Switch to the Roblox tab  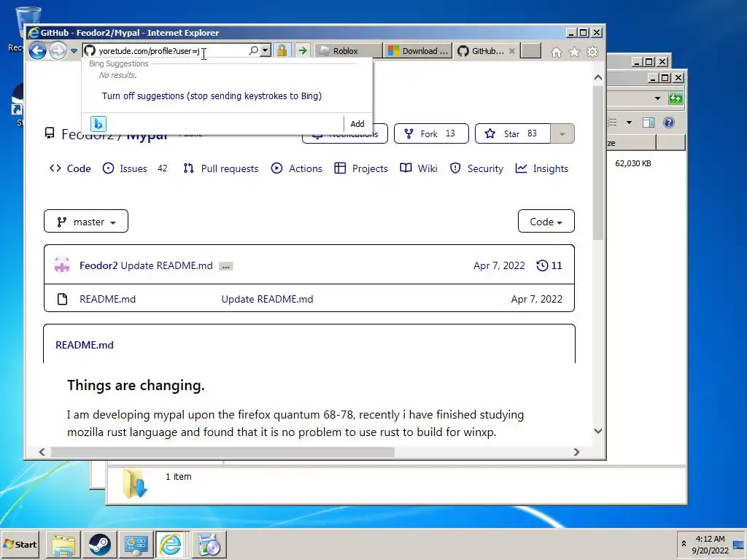(348, 51)
